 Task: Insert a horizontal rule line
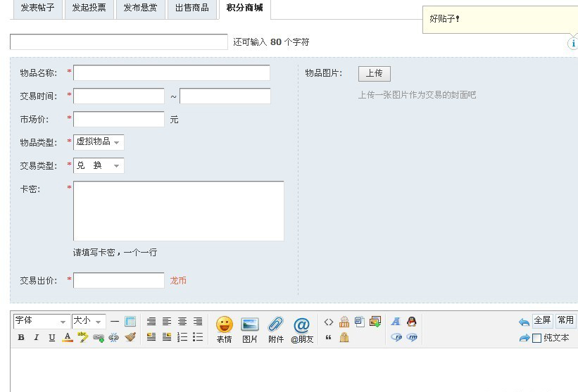tap(115, 321)
